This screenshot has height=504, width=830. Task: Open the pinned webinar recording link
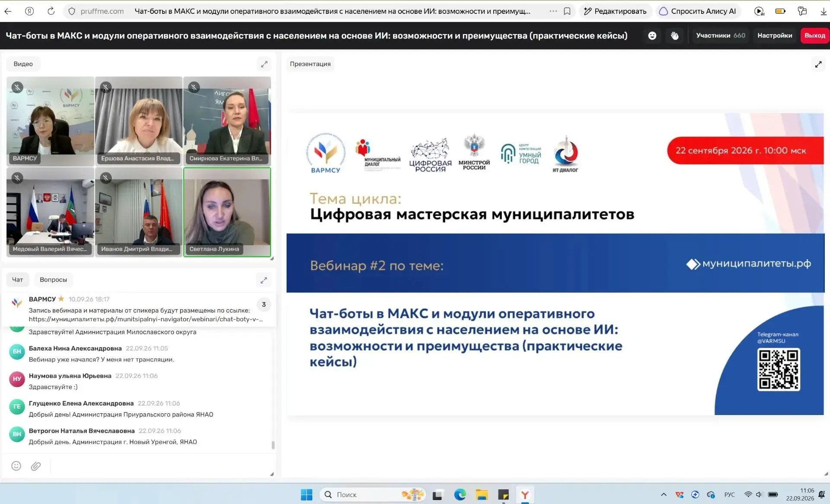pyautogui.click(x=146, y=319)
